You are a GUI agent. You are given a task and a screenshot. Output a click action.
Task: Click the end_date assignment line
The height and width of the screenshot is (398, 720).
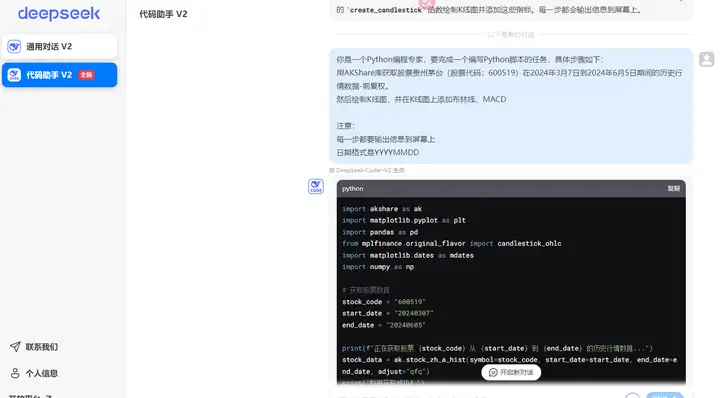click(383, 325)
